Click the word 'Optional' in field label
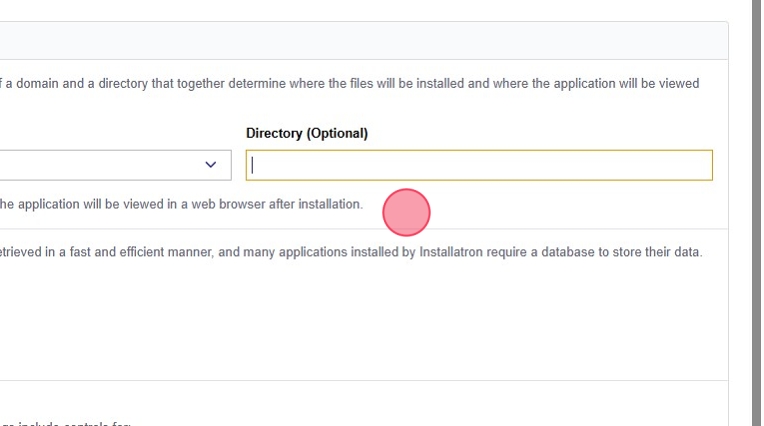Viewport: 764px width, 426px height. coord(337,133)
